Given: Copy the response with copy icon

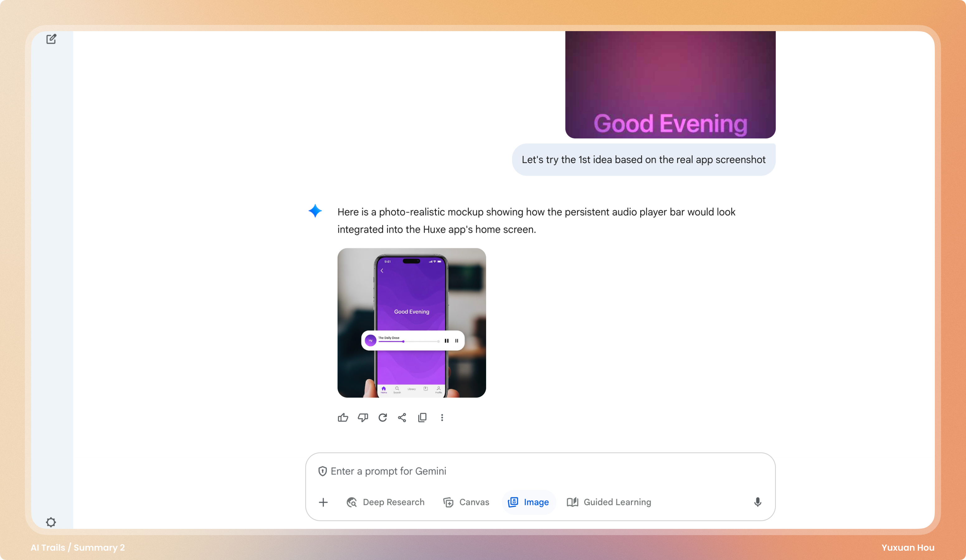Looking at the screenshot, I should pyautogui.click(x=422, y=418).
